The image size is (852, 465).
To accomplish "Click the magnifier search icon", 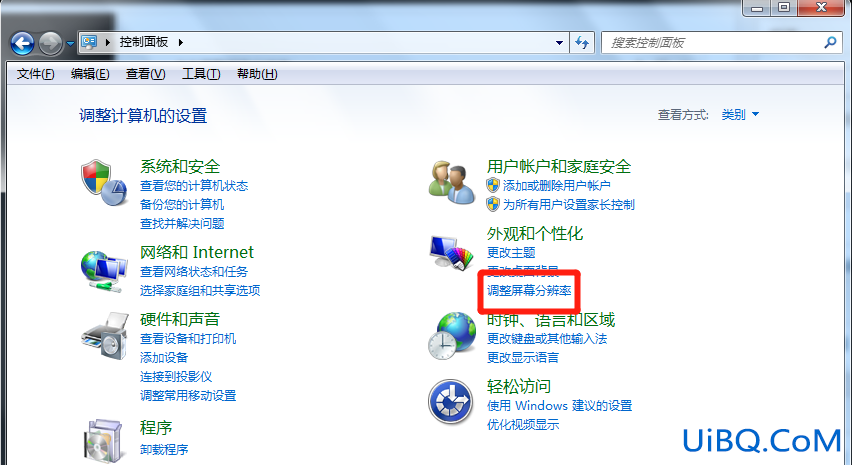I will click(830, 42).
